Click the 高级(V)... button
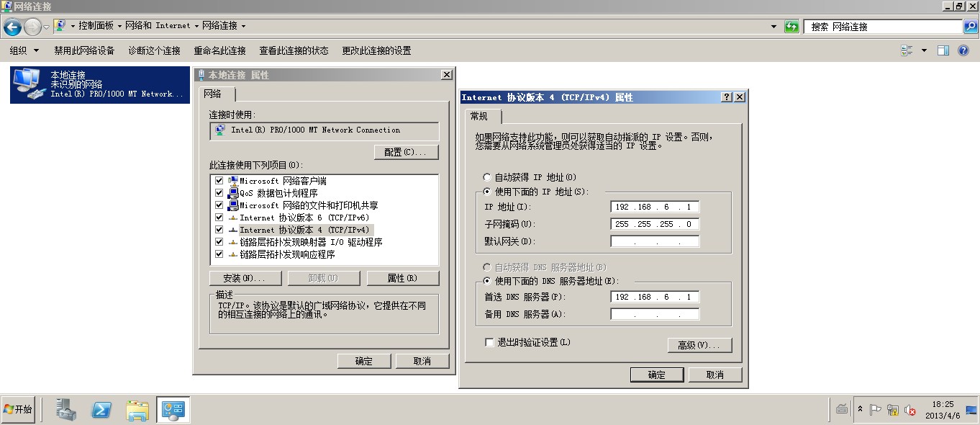 click(x=699, y=345)
